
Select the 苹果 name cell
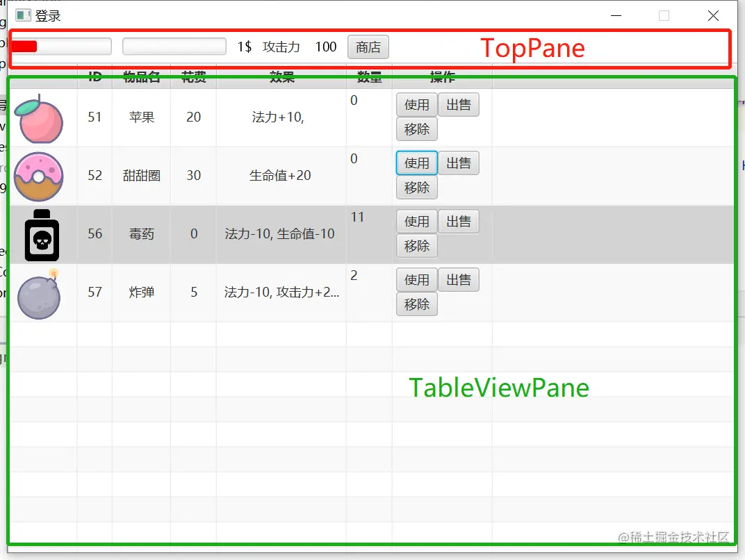142,117
